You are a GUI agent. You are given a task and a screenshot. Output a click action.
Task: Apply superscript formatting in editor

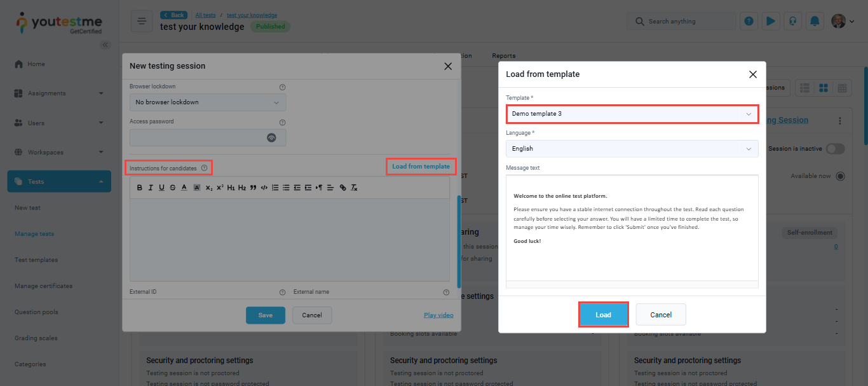(x=220, y=188)
